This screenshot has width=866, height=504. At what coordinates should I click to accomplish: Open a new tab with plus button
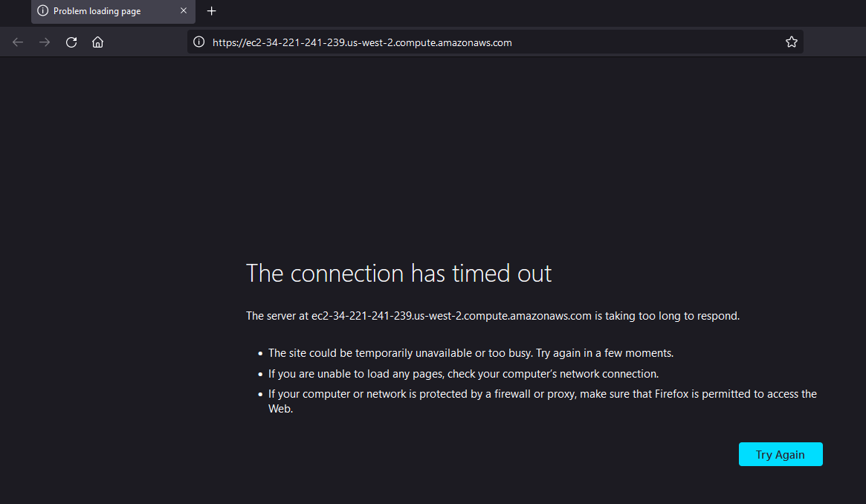(x=212, y=11)
